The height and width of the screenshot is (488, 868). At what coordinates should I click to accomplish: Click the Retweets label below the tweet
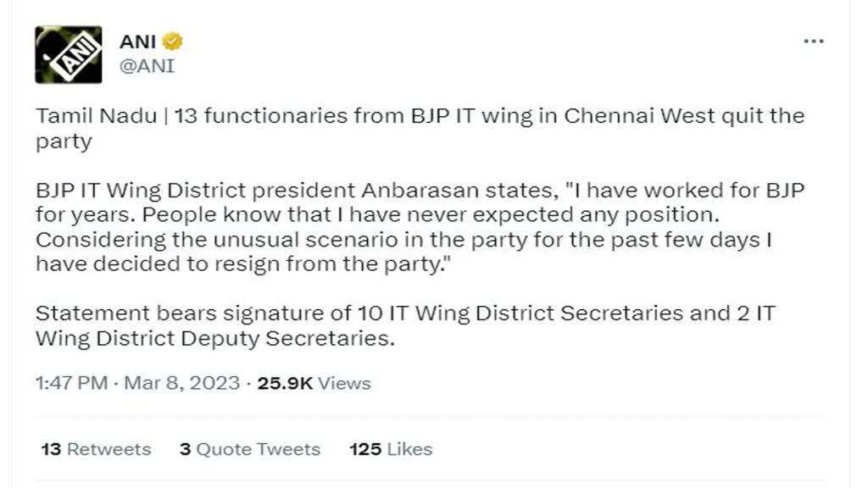[111, 449]
